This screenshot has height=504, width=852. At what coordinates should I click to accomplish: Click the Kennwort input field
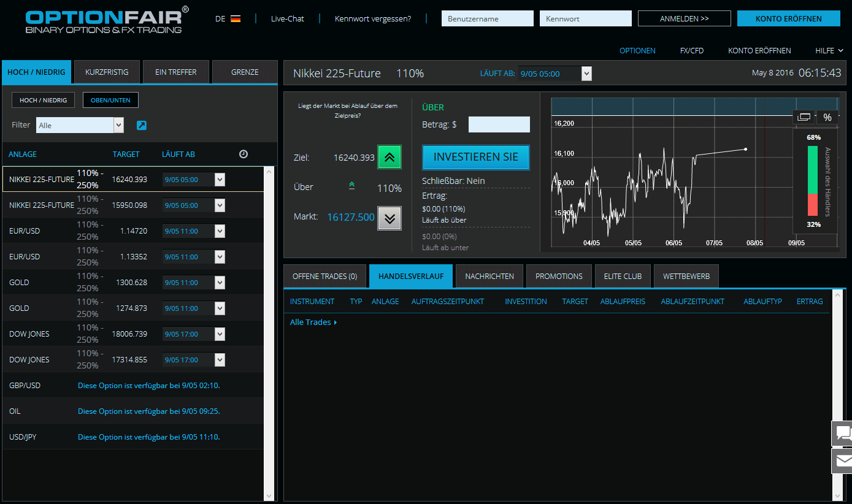[x=586, y=18]
